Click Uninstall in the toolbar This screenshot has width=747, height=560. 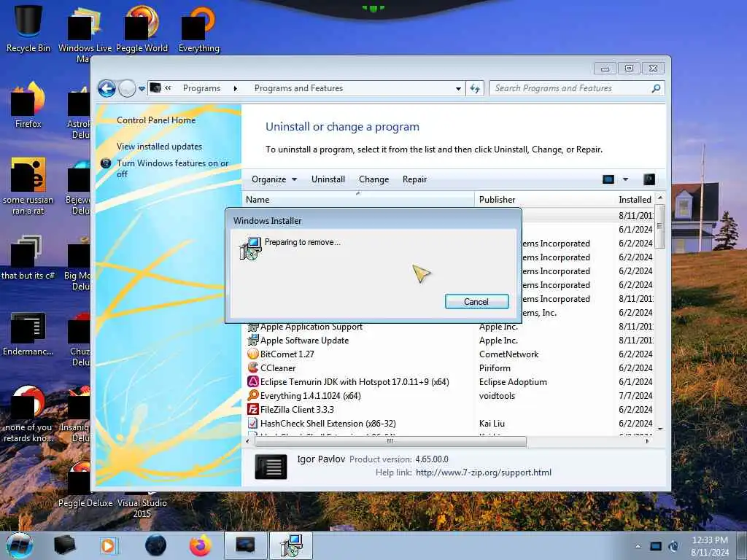[328, 179]
